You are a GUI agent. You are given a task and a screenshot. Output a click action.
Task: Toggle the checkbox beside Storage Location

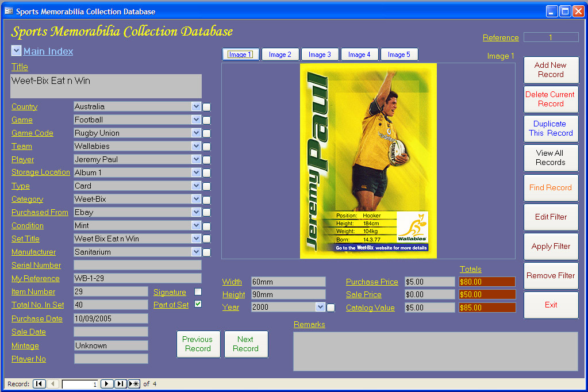(206, 174)
